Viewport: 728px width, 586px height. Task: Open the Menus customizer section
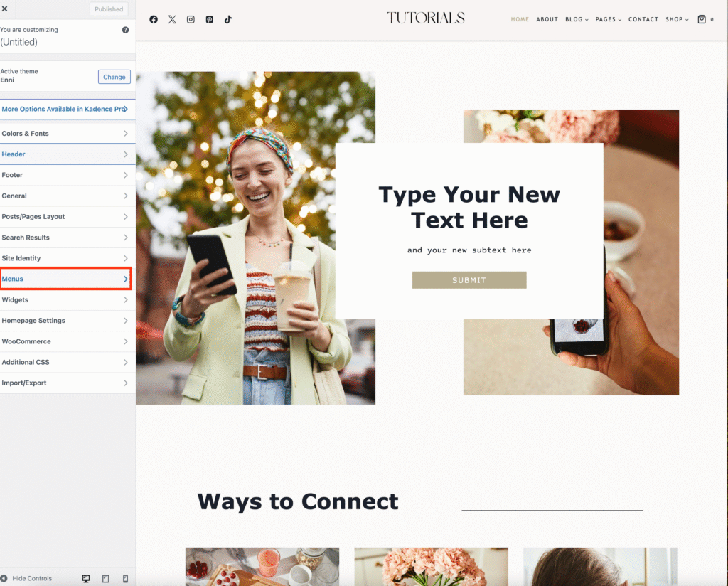65,279
